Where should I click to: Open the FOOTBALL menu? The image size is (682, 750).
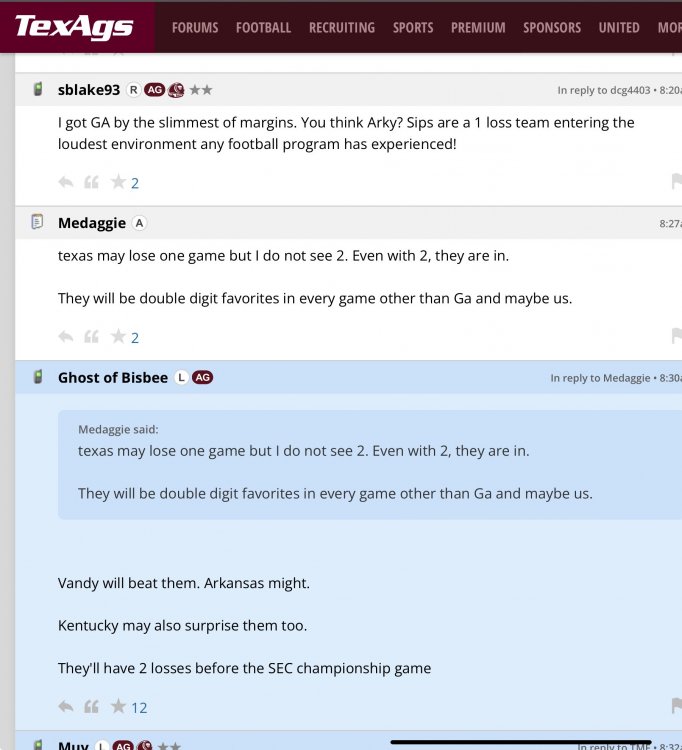tap(263, 27)
